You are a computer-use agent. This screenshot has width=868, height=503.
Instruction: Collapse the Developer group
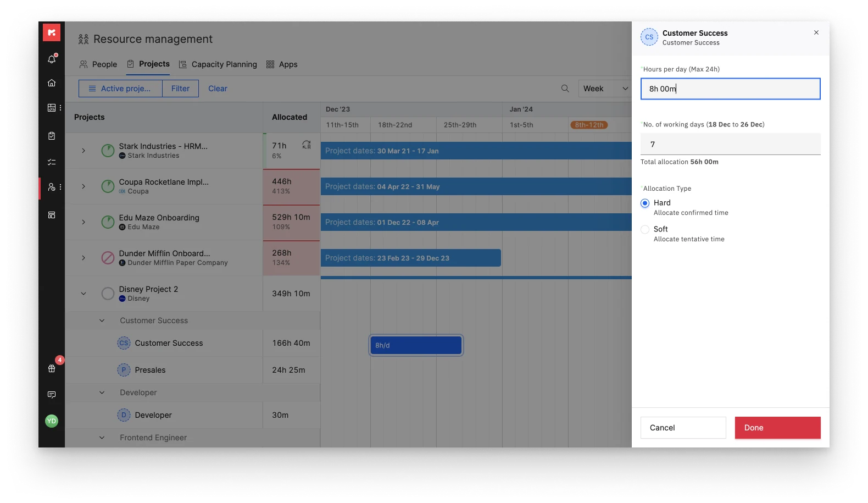tap(102, 393)
